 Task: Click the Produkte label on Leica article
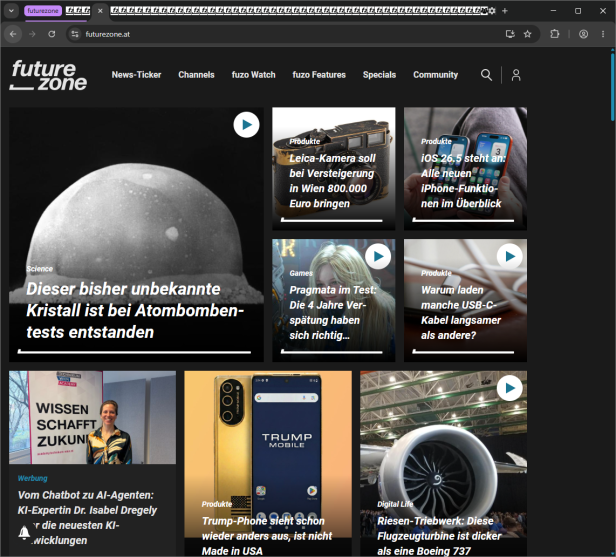point(304,141)
